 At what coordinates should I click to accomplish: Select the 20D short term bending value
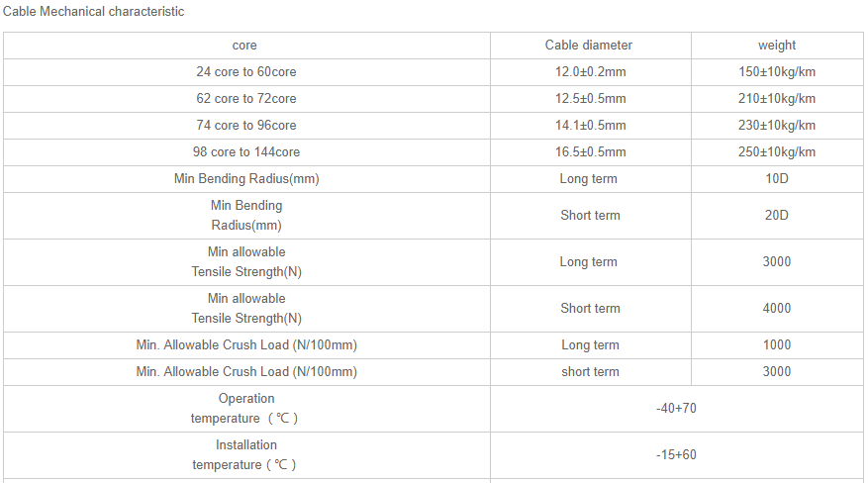click(x=777, y=216)
